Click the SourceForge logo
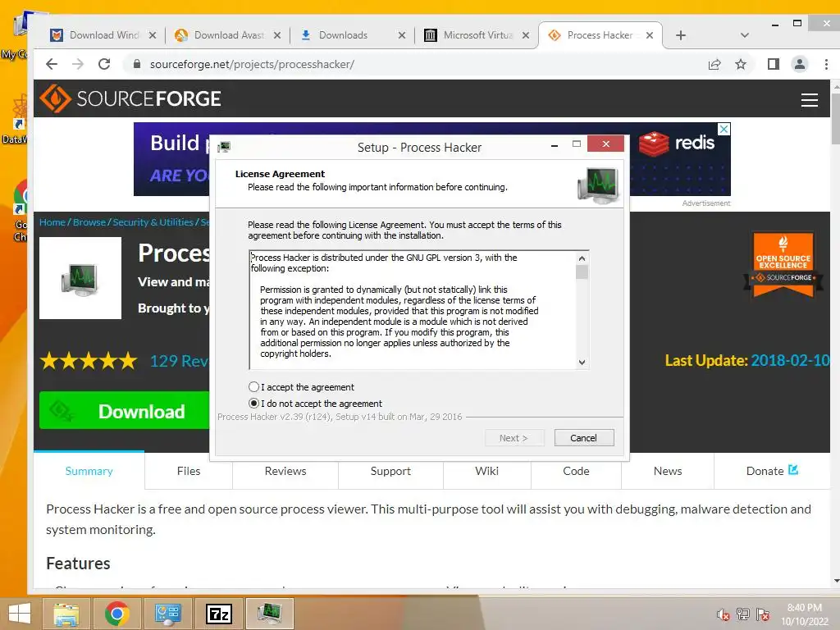 [x=130, y=98]
